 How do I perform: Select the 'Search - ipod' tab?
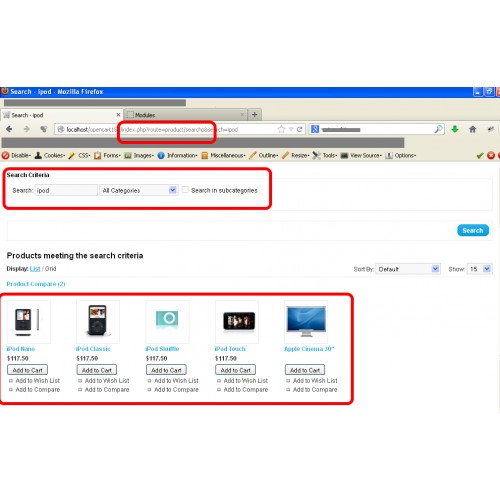(x=62, y=115)
